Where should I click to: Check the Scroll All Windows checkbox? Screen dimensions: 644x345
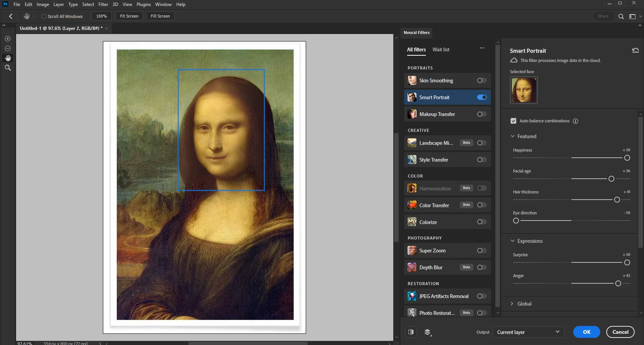pyautogui.click(x=43, y=16)
